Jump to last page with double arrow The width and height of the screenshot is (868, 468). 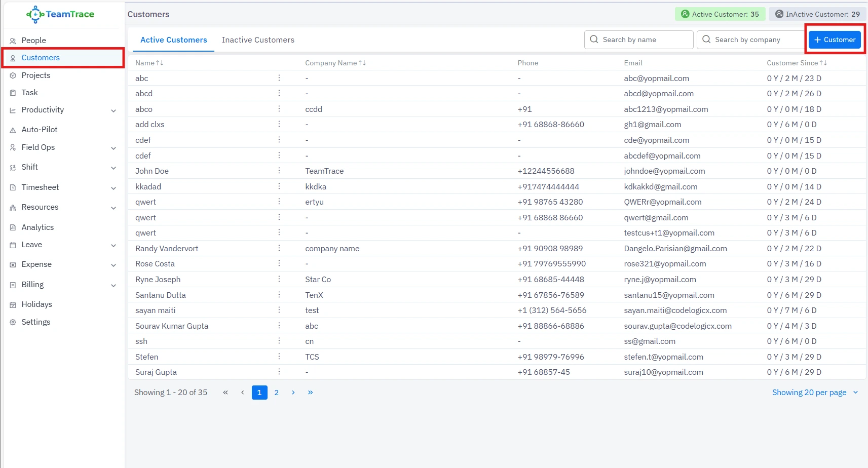[x=310, y=393]
